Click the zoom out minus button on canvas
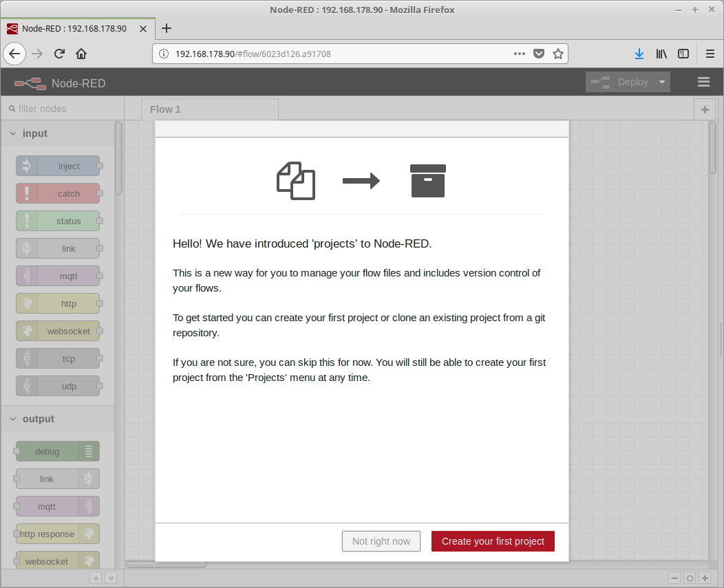The image size is (724, 588). tap(674, 578)
